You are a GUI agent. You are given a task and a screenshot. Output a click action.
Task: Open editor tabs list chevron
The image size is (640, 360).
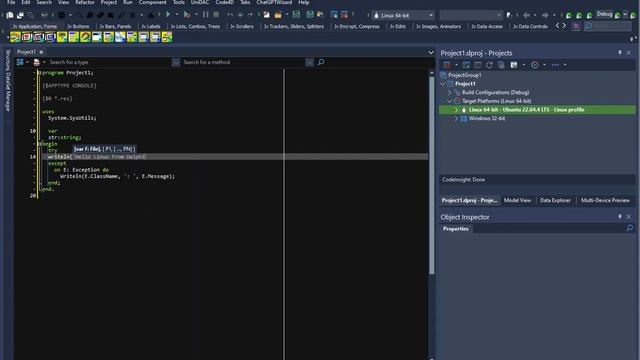point(431,52)
